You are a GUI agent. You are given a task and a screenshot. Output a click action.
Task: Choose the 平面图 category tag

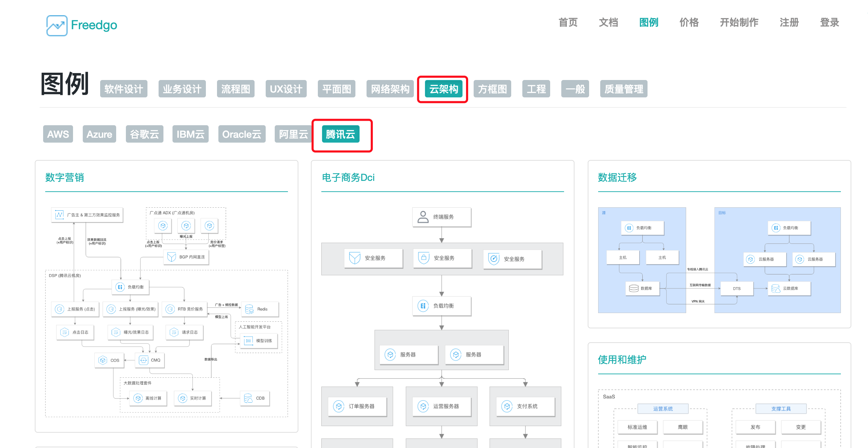pyautogui.click(x=337, y=89)
